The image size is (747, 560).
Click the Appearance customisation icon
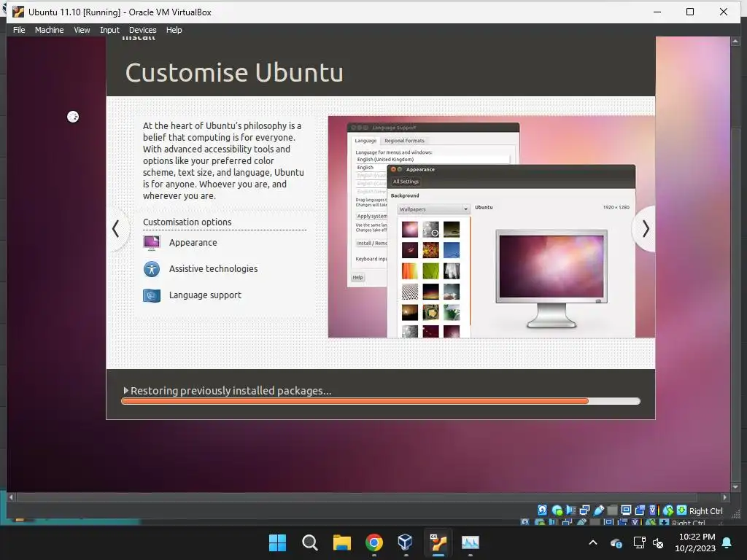(152, 243)
